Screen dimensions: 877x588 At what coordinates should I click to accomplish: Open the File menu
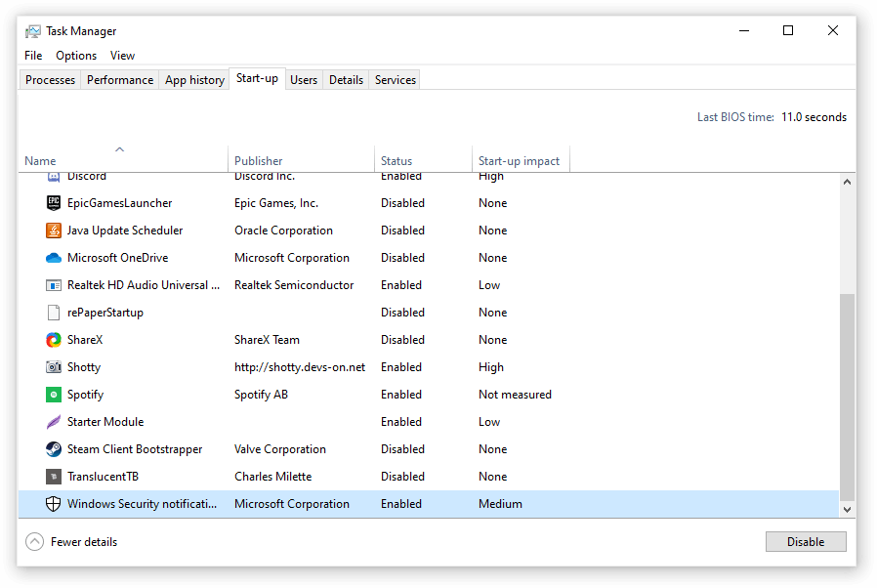pyautogui.click(x=33, y=56)
